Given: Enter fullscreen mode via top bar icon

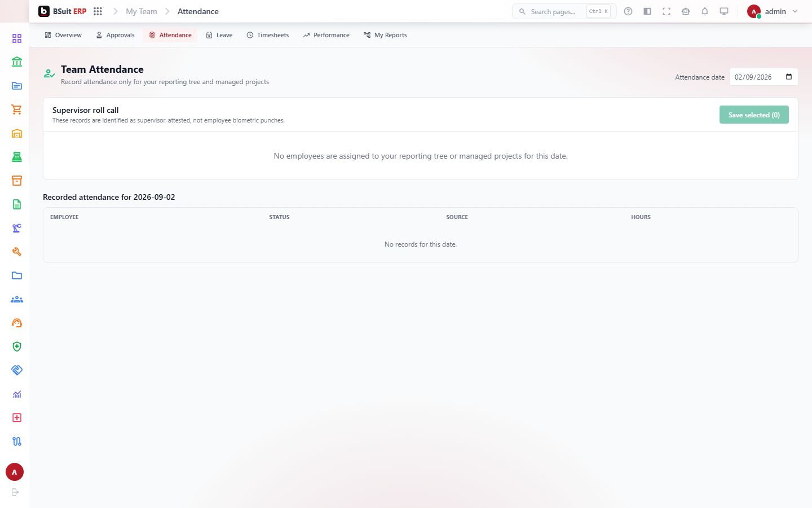Looking at the screenshot, I should coord(667,11).
